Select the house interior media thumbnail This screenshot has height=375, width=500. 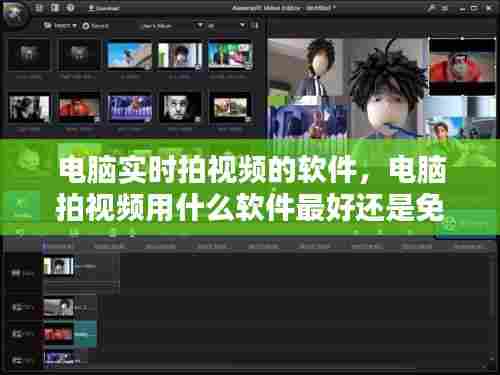click(230, 108)
